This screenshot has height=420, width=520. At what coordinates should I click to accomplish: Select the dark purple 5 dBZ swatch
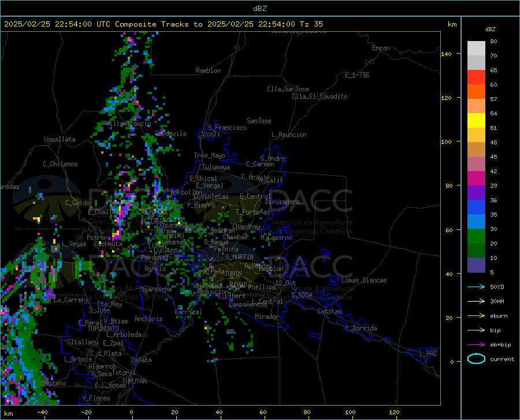coord(476,265)
